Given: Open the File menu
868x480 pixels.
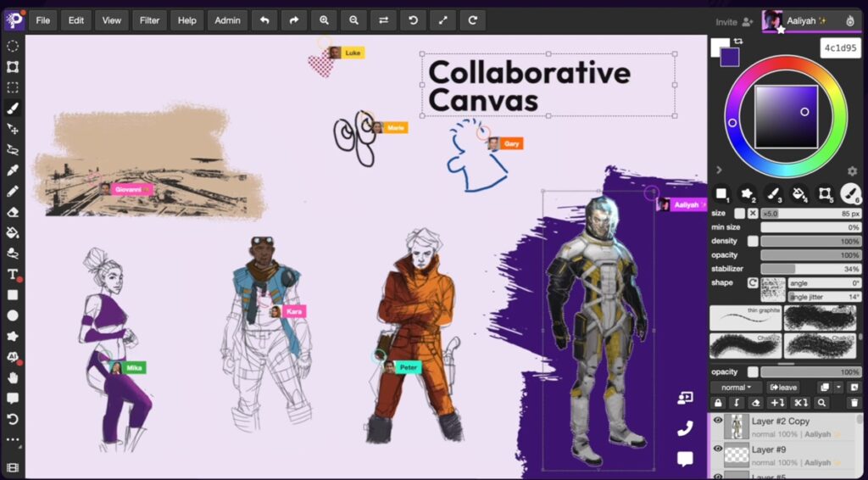Looking at the screenshot, I should pyautogui.click(x=42, y=20).
